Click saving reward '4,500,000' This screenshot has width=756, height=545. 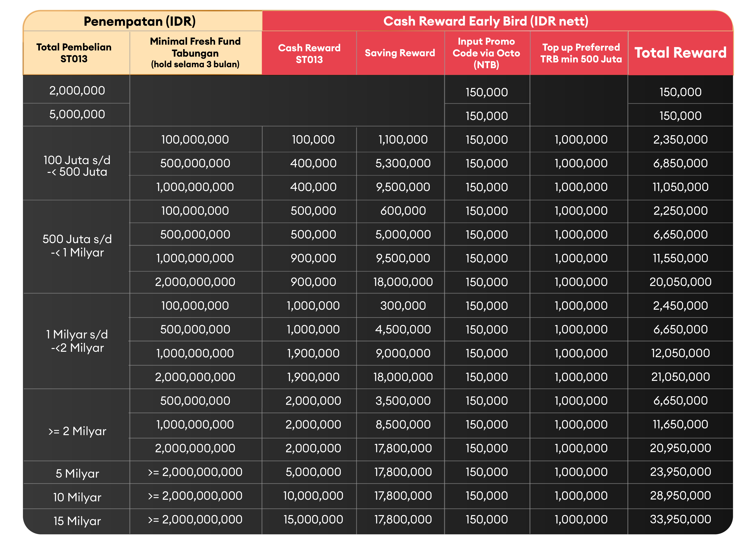pyautogui.click(x=403, y=329)
